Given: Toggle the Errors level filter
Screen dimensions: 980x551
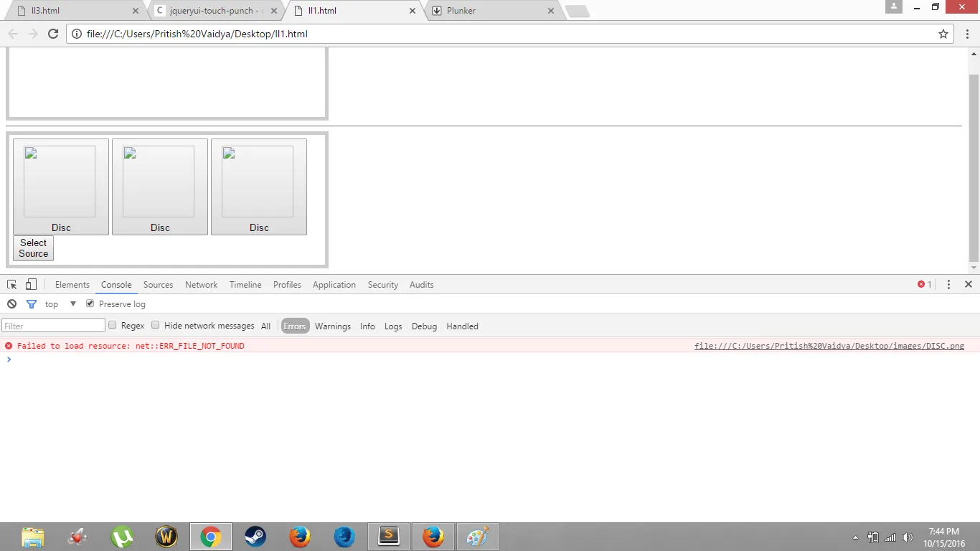Looking at the screenshot, I should pyautogui.click(x=295, y=326).
